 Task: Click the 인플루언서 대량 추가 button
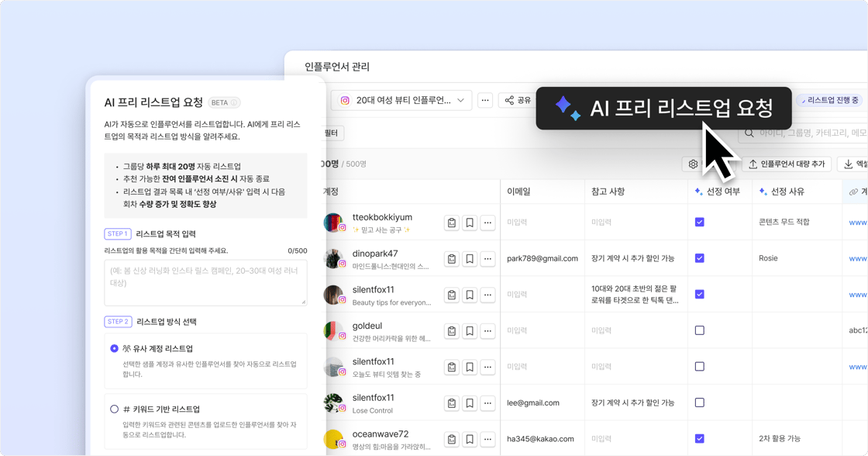click(786, 164)
